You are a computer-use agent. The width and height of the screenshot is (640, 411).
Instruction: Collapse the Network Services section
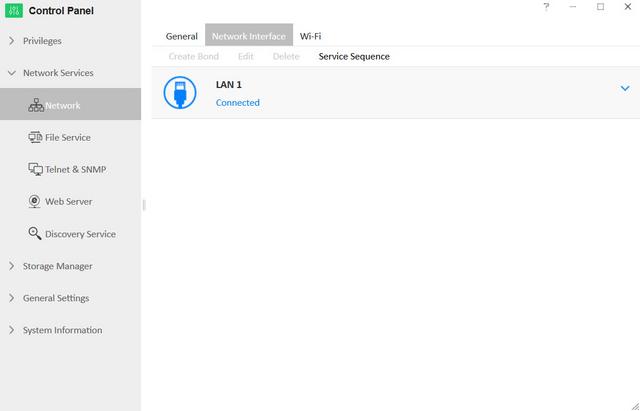pyautogui.click(x=11, y=73)
